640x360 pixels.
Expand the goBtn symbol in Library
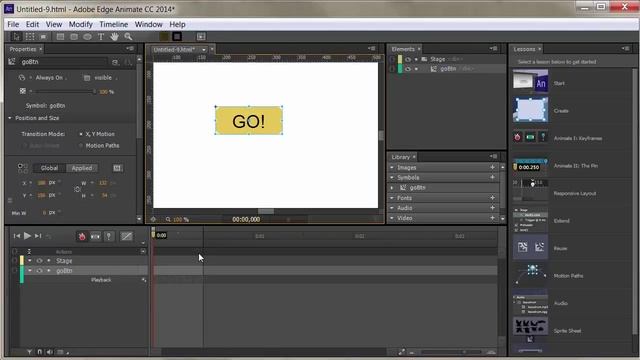[392, 188]
